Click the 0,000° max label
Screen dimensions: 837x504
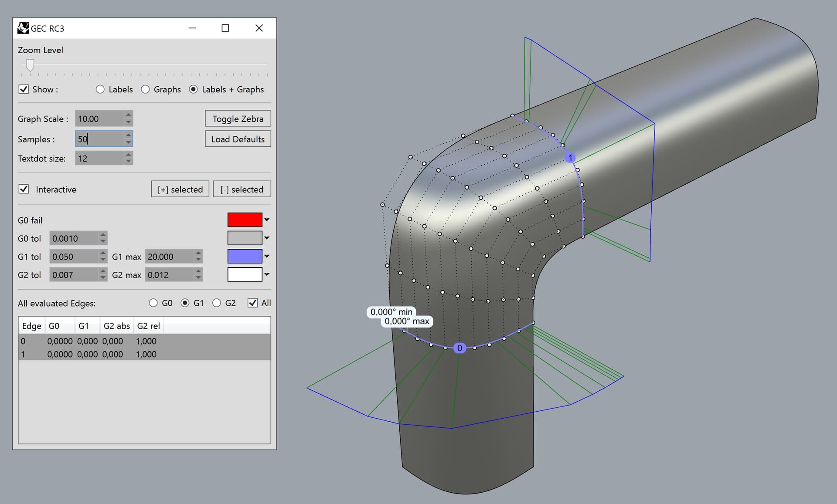pyautogui.click(x=407, y=321)
